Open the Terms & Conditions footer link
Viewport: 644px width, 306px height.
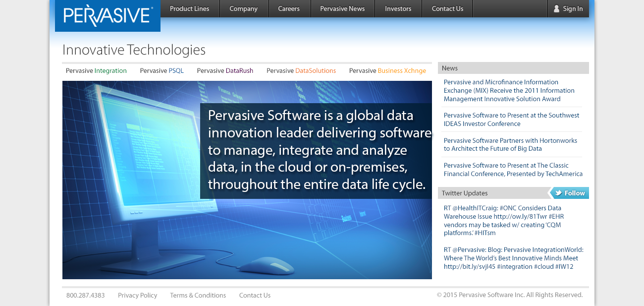pyautogui.click(x=198, y=295)
